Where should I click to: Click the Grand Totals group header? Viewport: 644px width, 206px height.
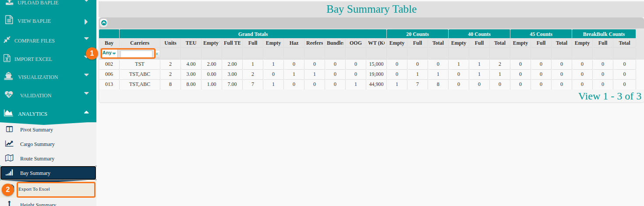tap(253, 34)
